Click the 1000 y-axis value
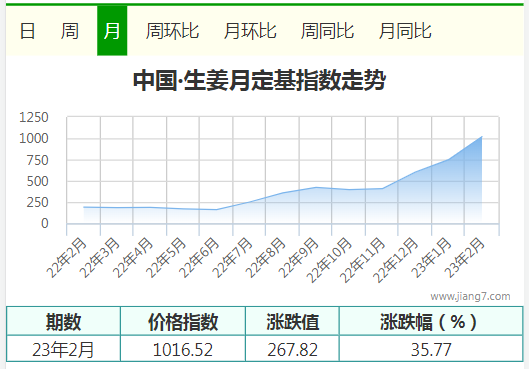Screen dimensions: 529x369 [34, 139]
